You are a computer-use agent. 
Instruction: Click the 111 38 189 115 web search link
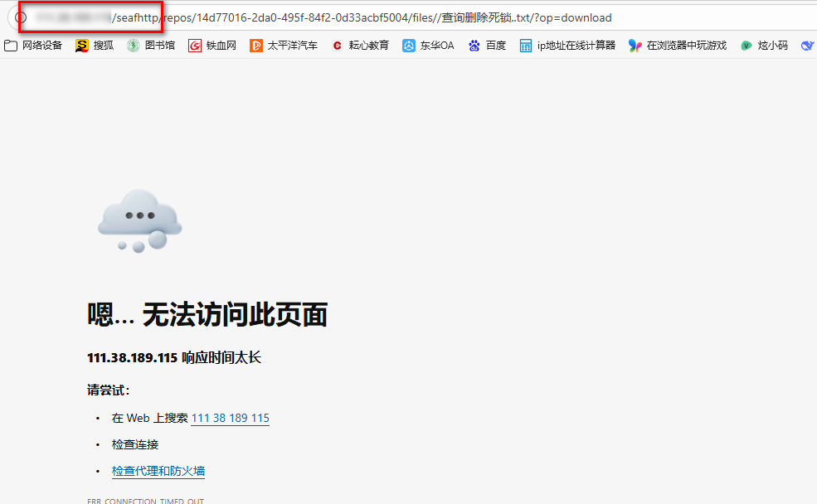coord(230,419)
